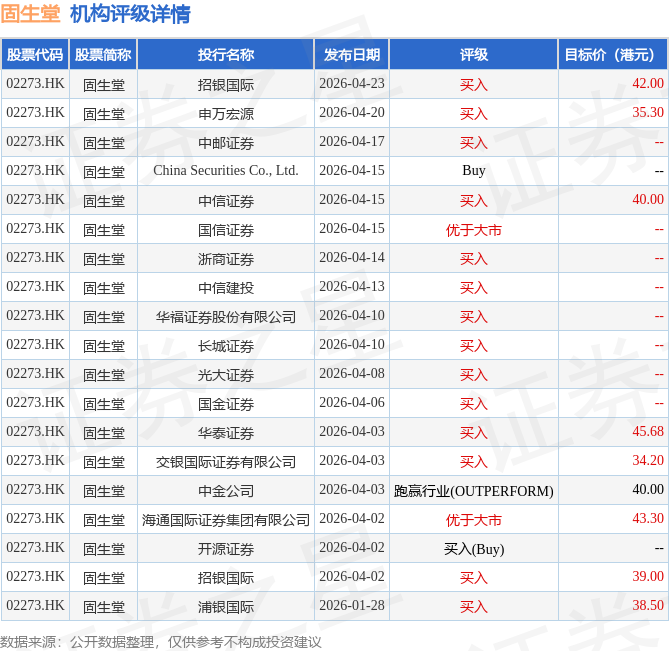Click the 机构评级详情 heading
Viewport: 669px width, 651px height.
click(131, 14)
